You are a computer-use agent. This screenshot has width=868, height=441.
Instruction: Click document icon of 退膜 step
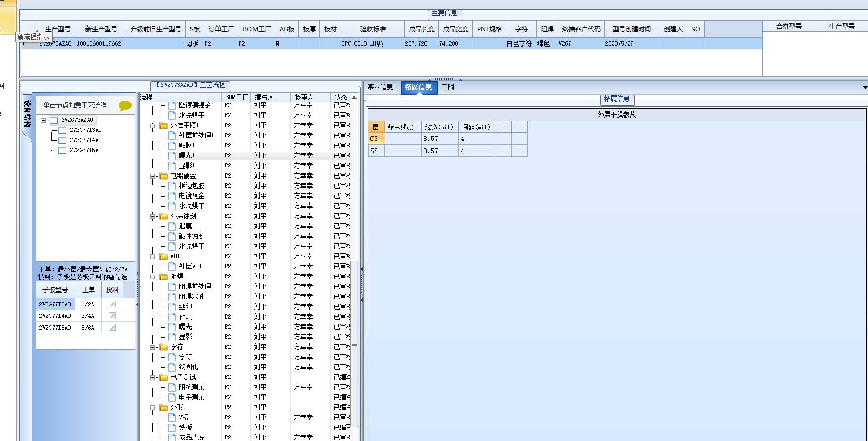(172, 226)
